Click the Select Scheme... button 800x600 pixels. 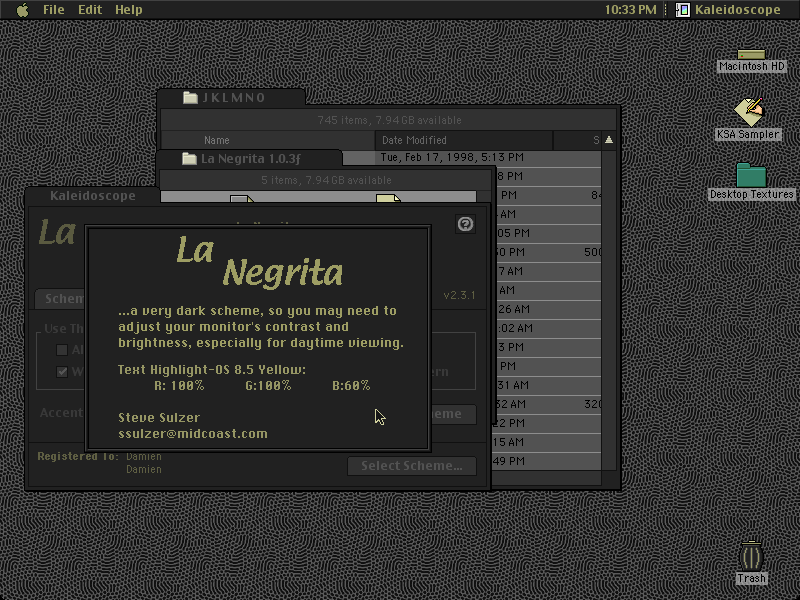coord(412,466)
